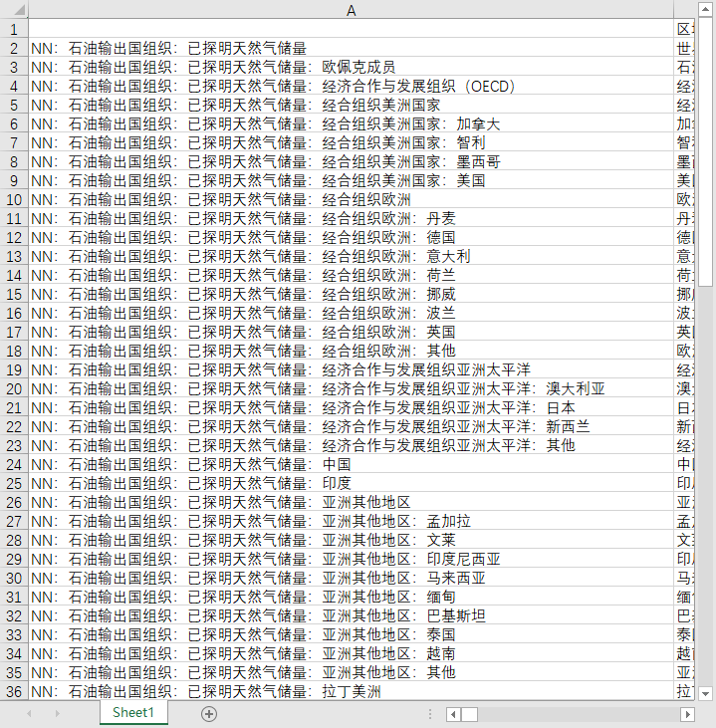Select cell ending with 拉丁美洲
The image size is (716, 728).
(352, 691)
